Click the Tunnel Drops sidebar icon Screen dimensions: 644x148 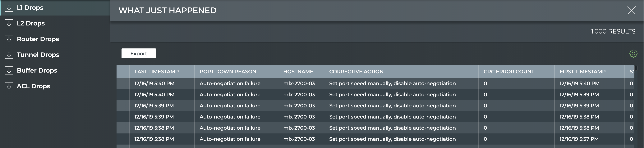pyautogui.click(x=9, y=55)
